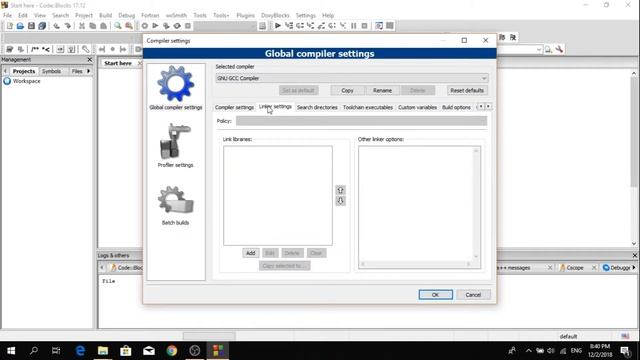Click the Build gear icon

(x=144, y=26)
